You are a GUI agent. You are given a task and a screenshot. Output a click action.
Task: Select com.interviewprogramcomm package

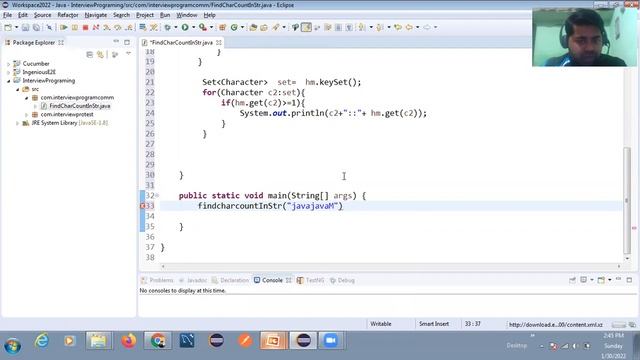tap(77, 98)
